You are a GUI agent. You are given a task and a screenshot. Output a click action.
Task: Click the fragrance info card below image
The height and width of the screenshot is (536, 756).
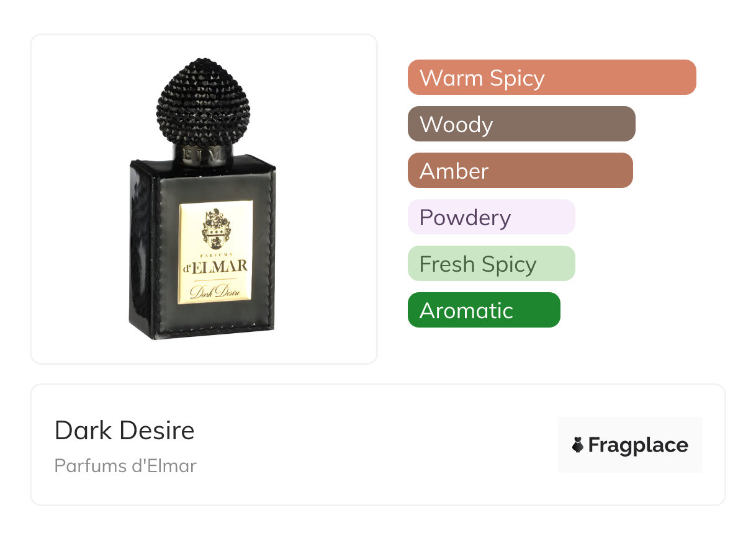(378, 445)
